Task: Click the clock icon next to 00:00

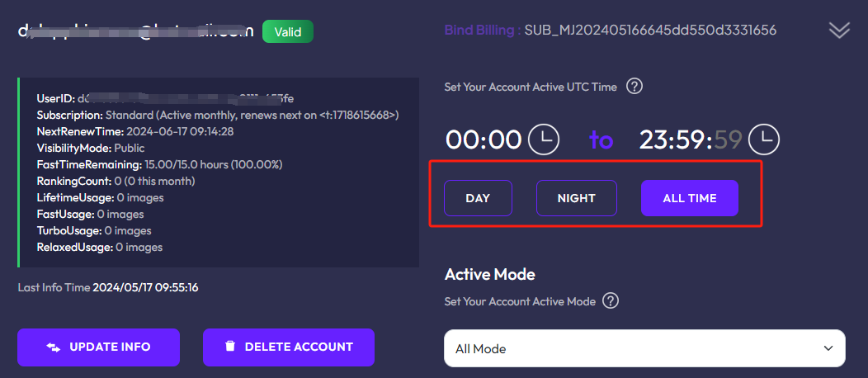Action: click(544, 139)
